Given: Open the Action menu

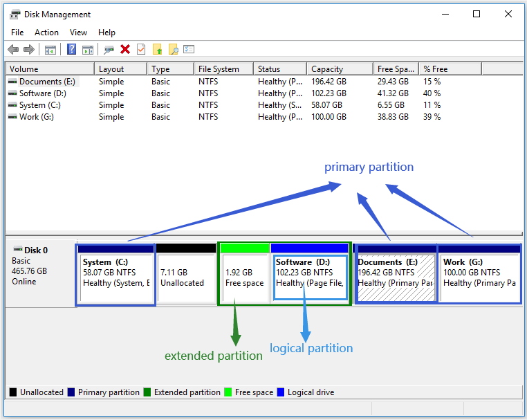Looking at the screenshot, I should [x=46, y=33].
